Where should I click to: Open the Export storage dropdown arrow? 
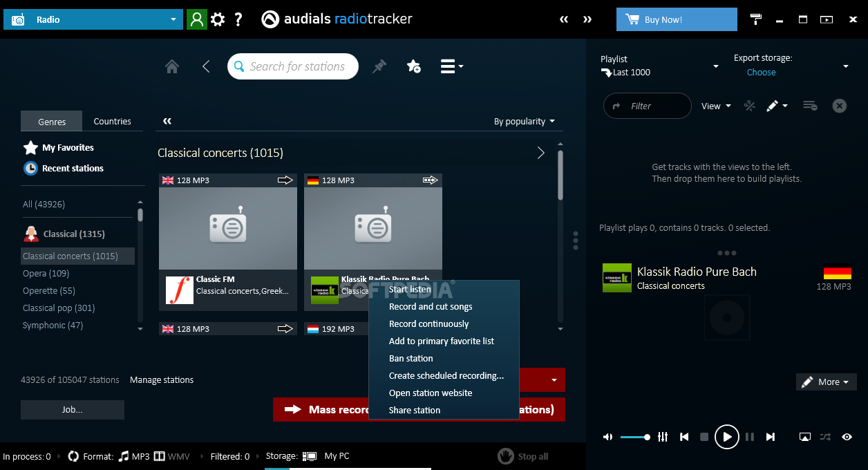pos(845,67)
